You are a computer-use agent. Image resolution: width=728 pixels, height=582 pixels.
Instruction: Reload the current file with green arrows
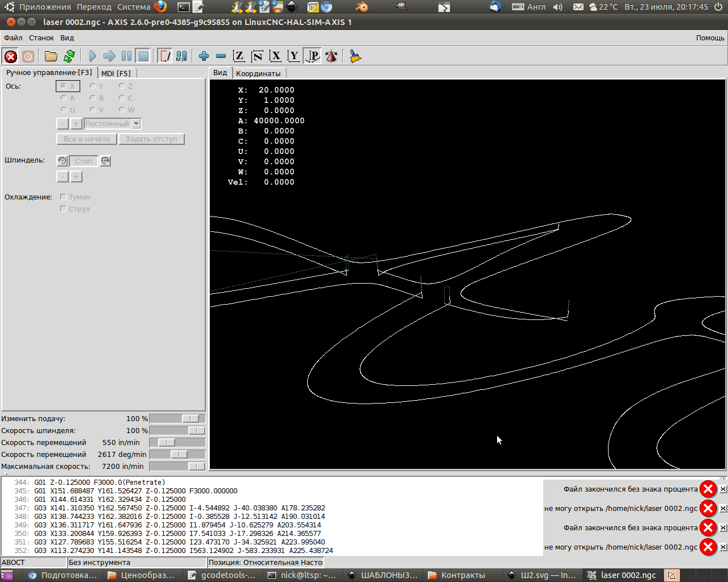tap(69, 56)
